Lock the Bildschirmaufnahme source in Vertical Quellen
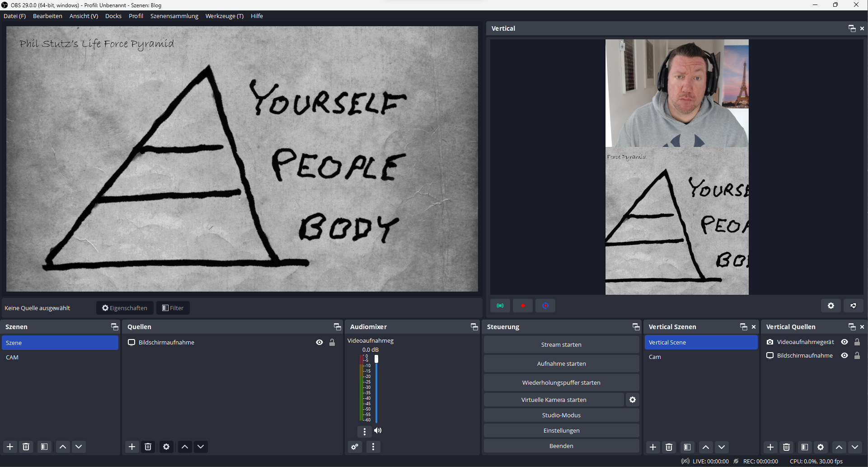This screenshot has width=868, height=467. pyautogui.click(x=857, y=356)
